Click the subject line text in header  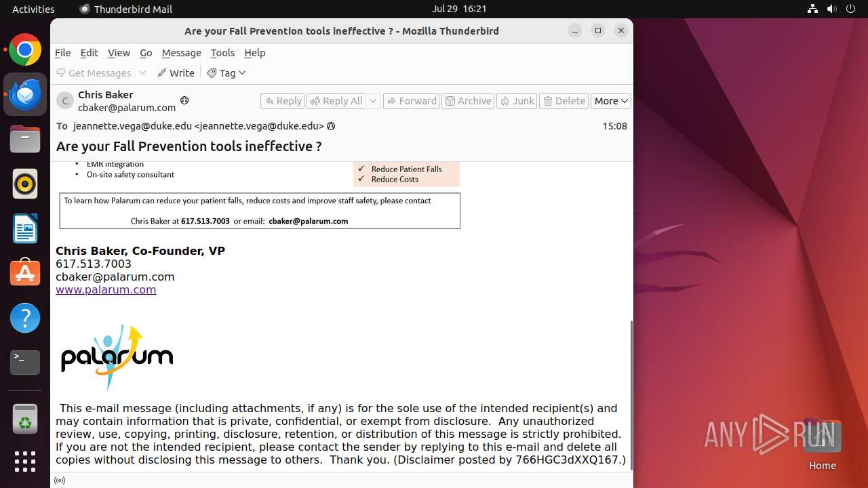click(x=189, y=146)
